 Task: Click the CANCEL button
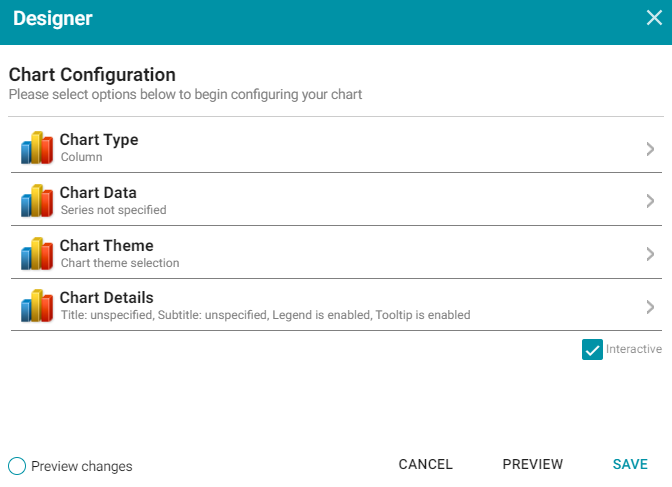(x=426, y=464)
